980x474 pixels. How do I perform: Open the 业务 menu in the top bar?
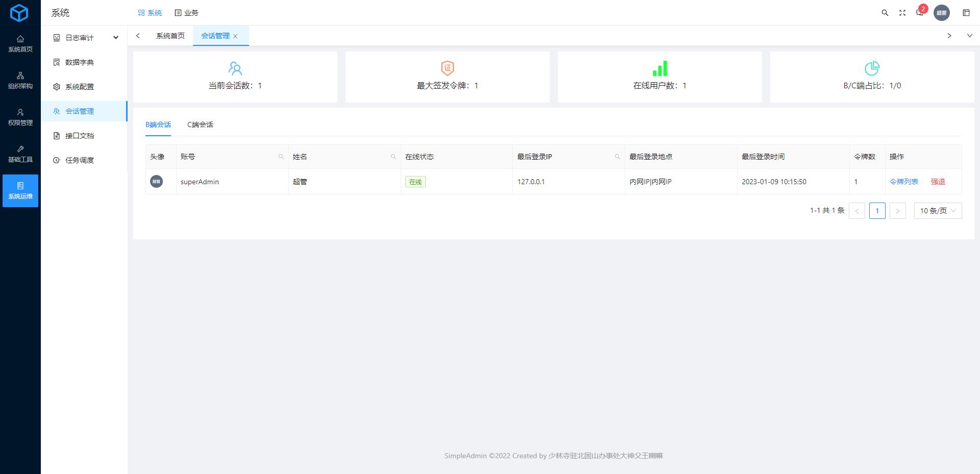pos(187,12)
